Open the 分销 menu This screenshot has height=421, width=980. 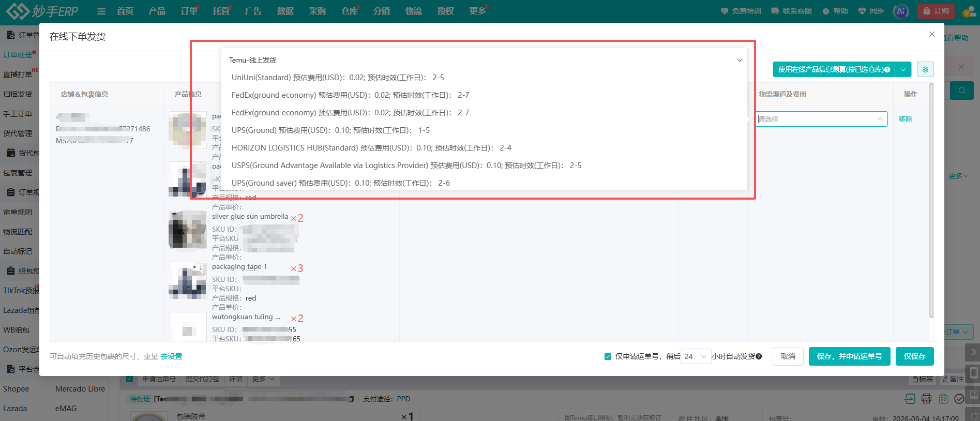tap(382, 11)
